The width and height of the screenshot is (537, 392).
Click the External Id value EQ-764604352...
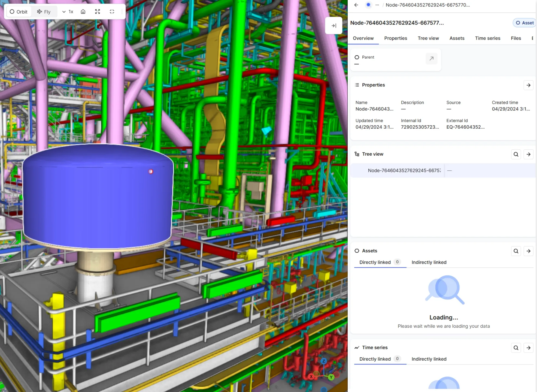pos(465,127)
